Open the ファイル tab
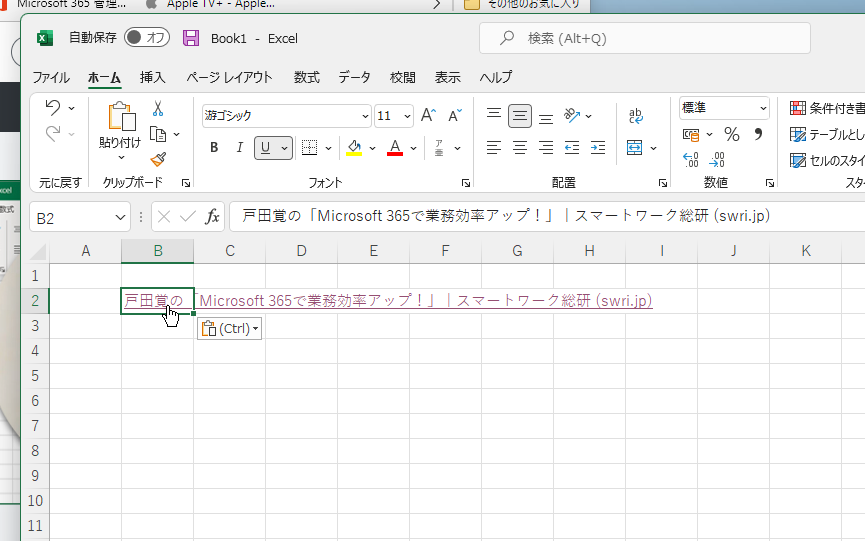This screenshot has height=541, width=865. (51, 77)
